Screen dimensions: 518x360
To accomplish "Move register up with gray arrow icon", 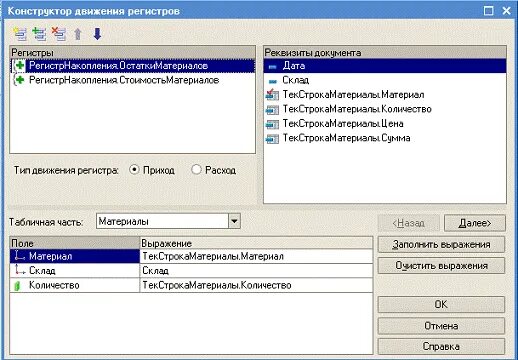I will coord(78,34).
